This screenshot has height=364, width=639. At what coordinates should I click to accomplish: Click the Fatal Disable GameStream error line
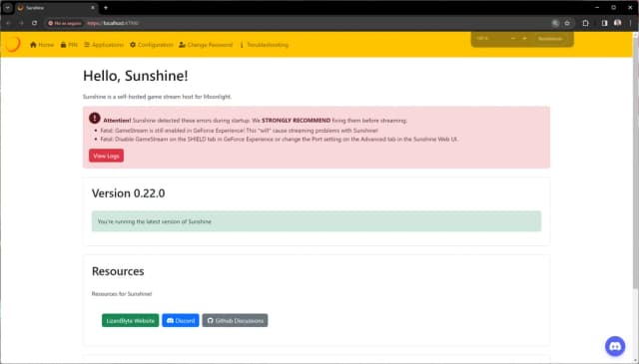coord(280,140)
